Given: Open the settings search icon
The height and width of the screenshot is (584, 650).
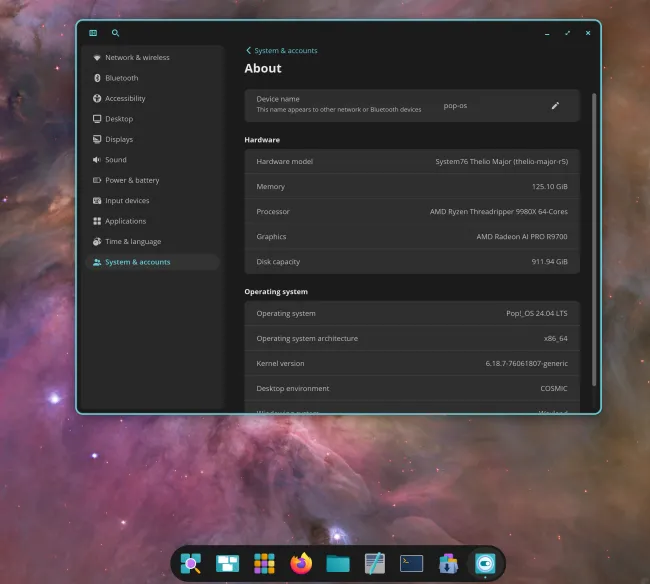Looking at the screenshot, I should coord(115,33).
